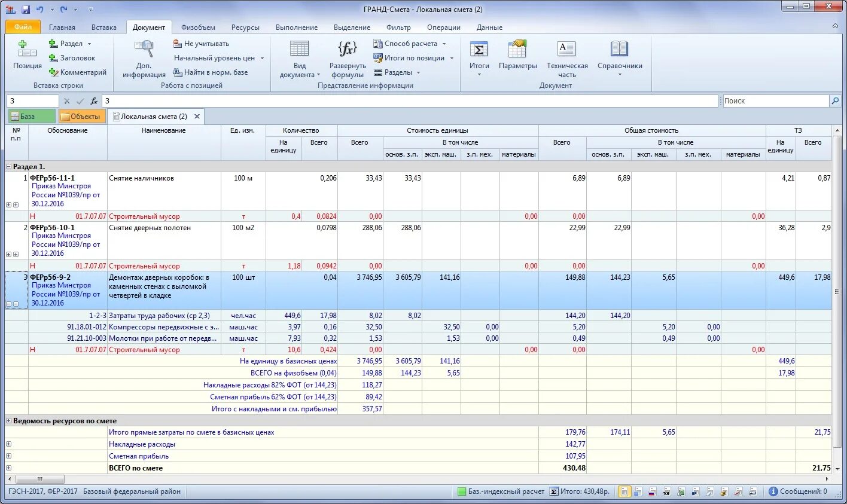Click the Итого: 430,48р. status bar total

[x=580, y=491]
